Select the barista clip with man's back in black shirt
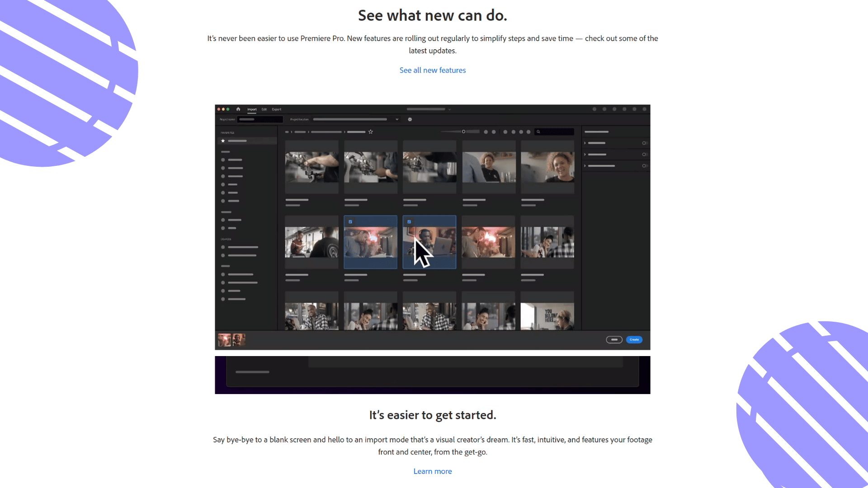The height and width of the screenshot is (488, 868). pos(311,242)
